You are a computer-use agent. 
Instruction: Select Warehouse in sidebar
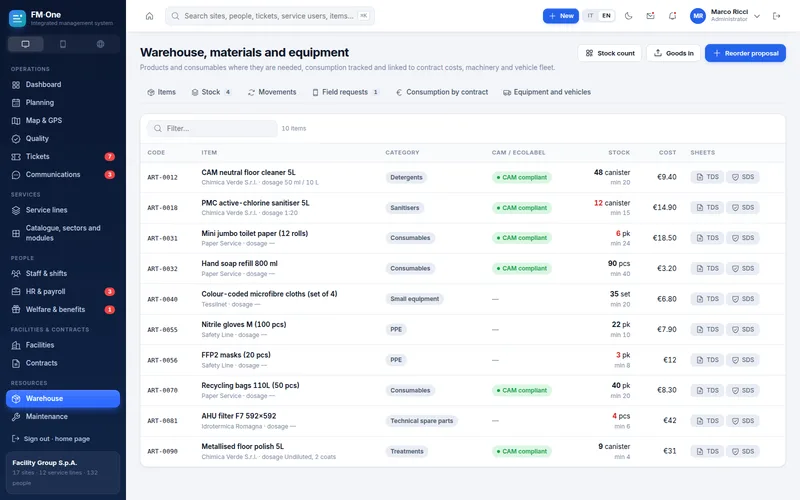(x=63, y=398)
